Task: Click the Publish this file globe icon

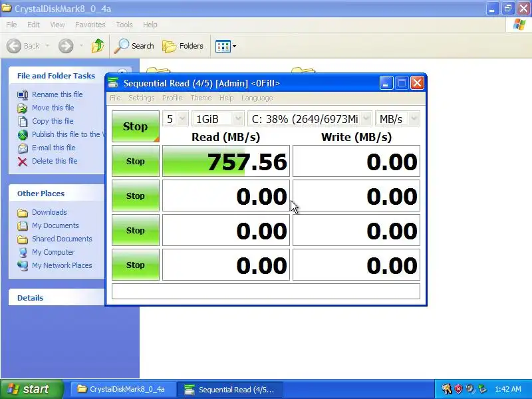Action: pyautogui.click(x=23, y=135)
